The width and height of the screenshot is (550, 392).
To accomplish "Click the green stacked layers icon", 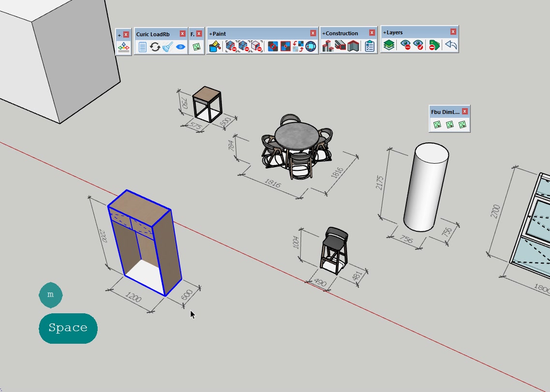I will click(x=389, y=45).
